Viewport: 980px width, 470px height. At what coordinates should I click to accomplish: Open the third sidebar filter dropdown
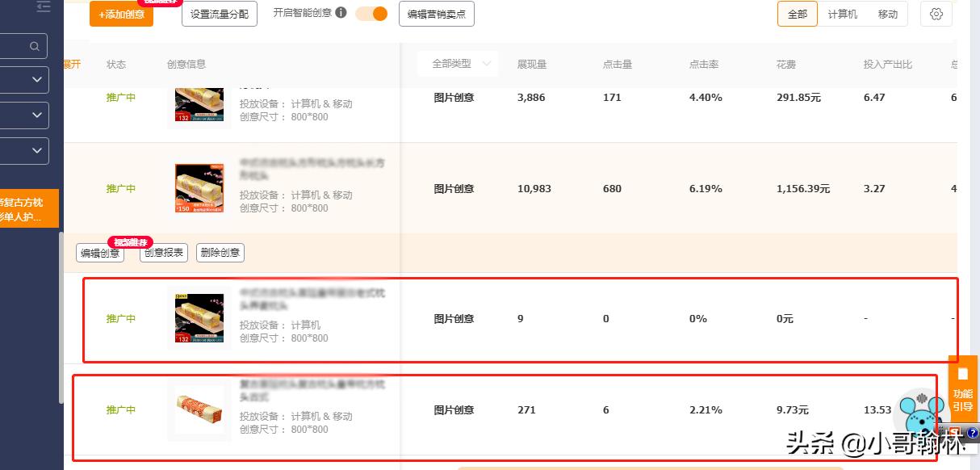[x=35, y=150]
